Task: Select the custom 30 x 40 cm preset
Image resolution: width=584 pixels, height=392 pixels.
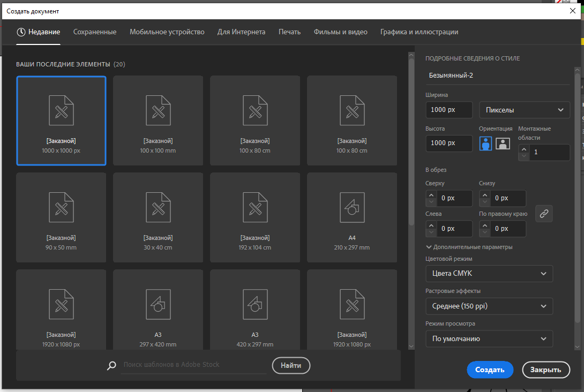Action: 158,217
